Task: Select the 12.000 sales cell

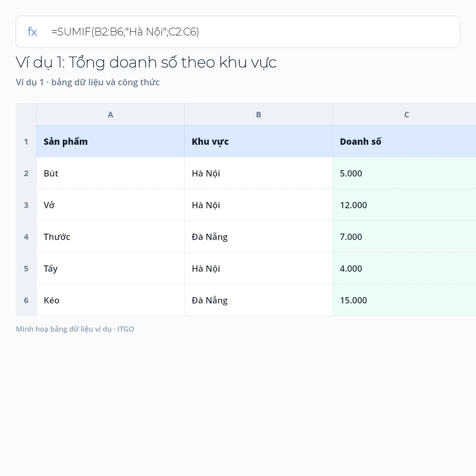Action: pos(405,205)
